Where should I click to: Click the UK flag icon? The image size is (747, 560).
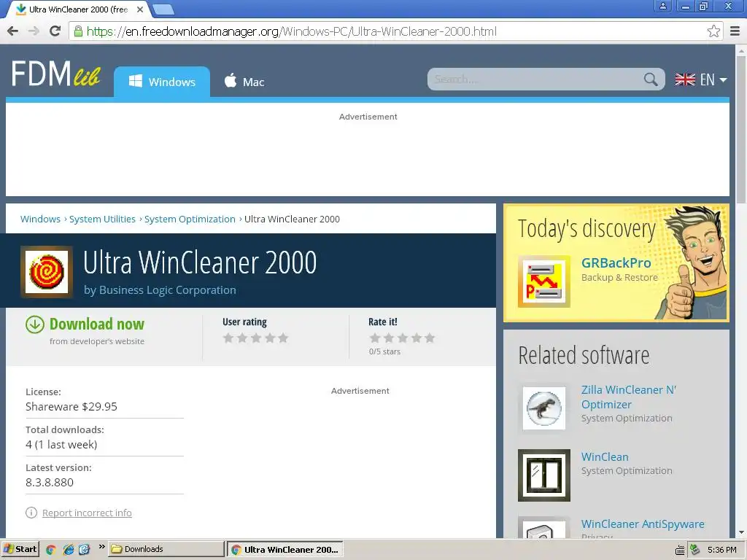[x=685, y=79]
